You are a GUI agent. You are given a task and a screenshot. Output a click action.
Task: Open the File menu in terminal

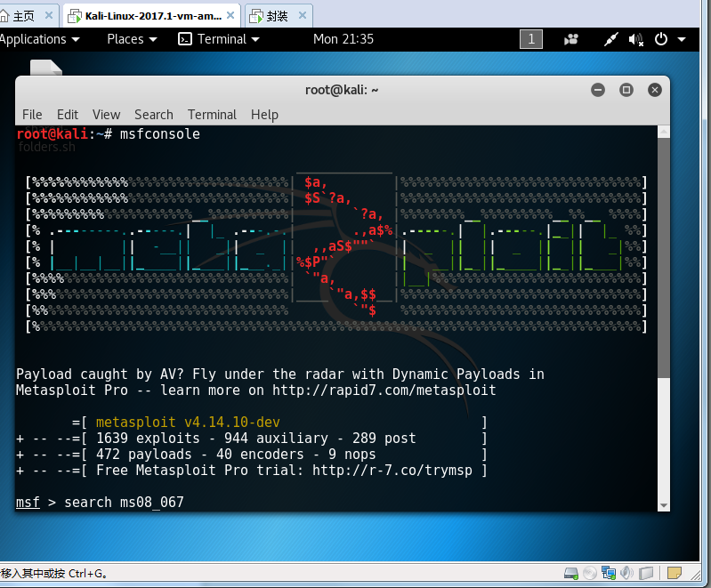click(x=32, y=115)
